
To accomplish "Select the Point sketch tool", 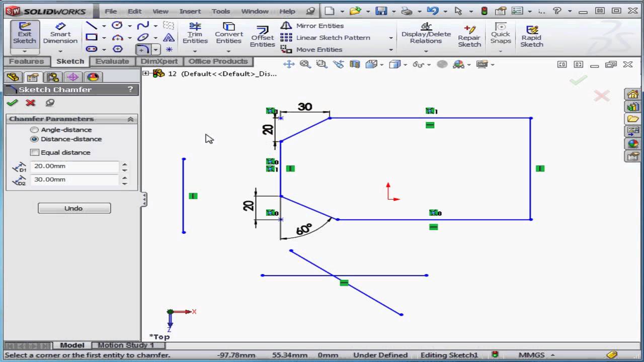I will coord(169,49).
